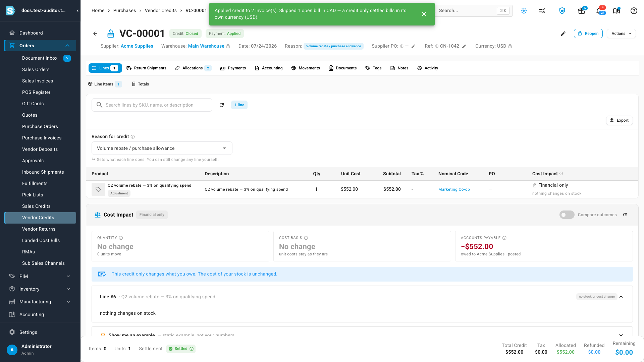Click the Reopen button
The width and height of the screenshot is (644, 362).
coord(588,34)
